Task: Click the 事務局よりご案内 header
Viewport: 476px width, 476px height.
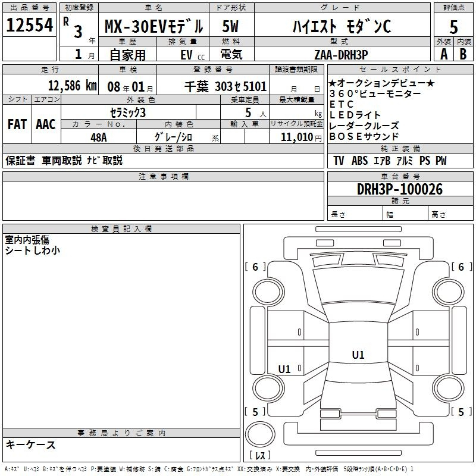Action: [121, 433]
